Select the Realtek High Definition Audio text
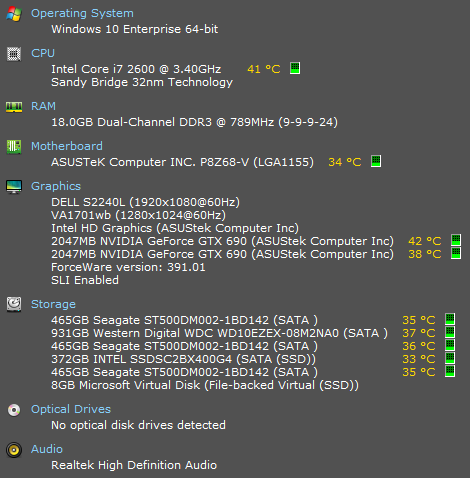The image size is (470, 478). point(134,465)
